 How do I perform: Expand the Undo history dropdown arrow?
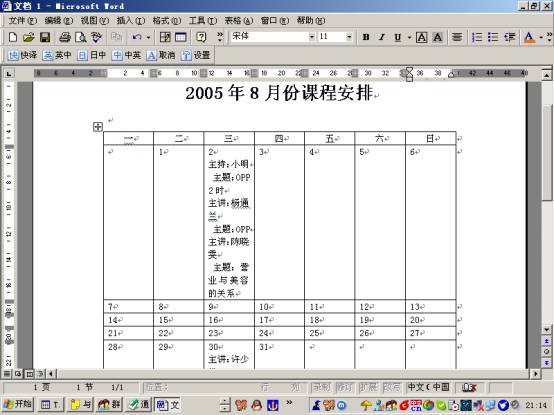click(148, 37)
